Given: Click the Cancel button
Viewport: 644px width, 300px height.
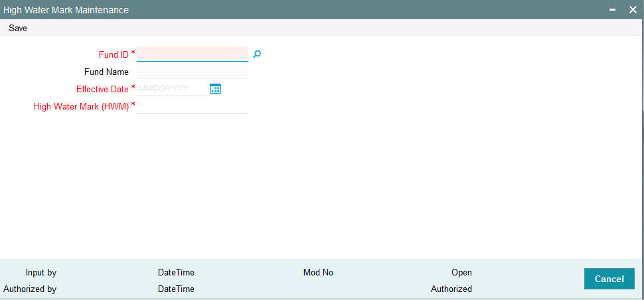Looking at the screenshot, I should [609, 279].
